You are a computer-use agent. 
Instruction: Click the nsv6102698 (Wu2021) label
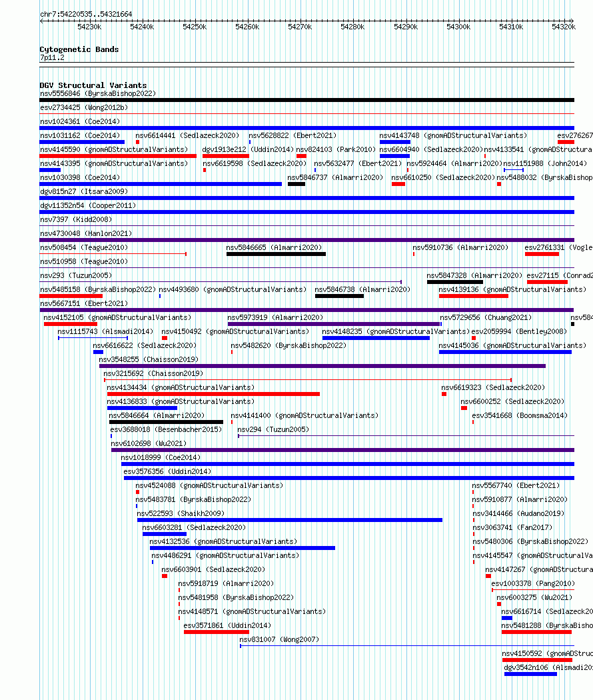(x=149, y=444)
